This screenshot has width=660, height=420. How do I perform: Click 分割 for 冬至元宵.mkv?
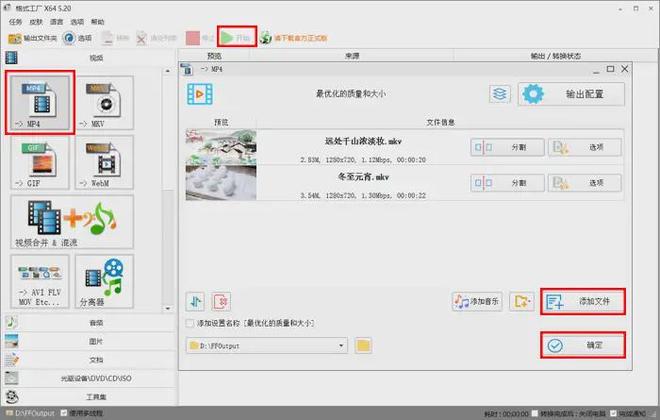[x=507, y=183]
